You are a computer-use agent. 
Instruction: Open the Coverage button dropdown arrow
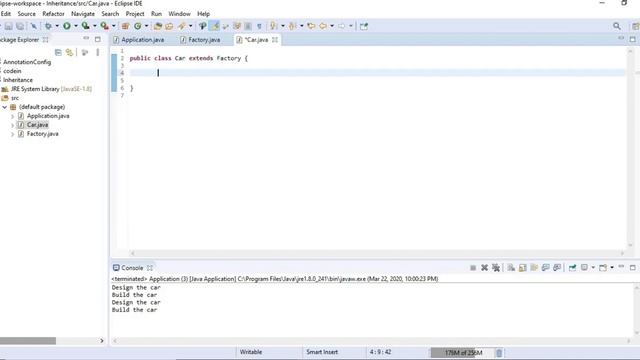pos(94,26)
